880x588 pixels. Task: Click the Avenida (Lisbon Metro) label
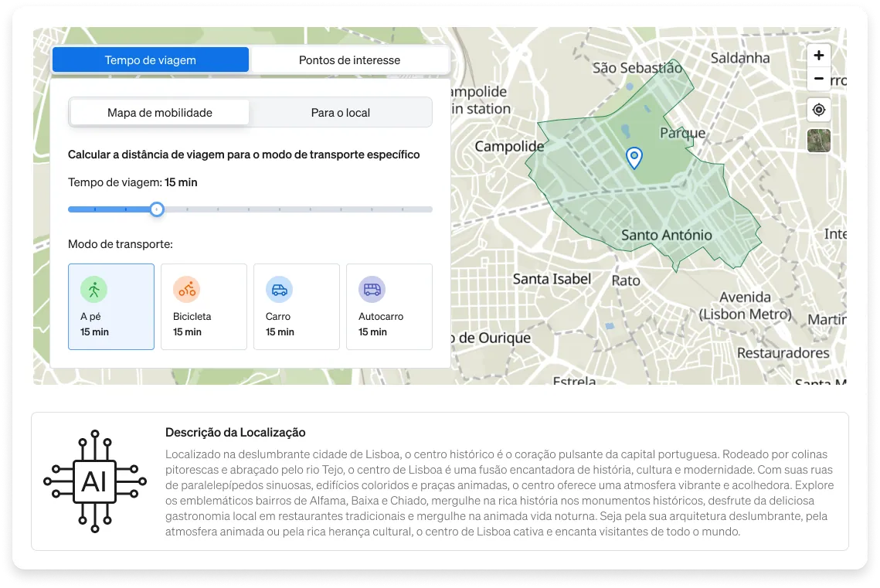[x=746, y=306]
